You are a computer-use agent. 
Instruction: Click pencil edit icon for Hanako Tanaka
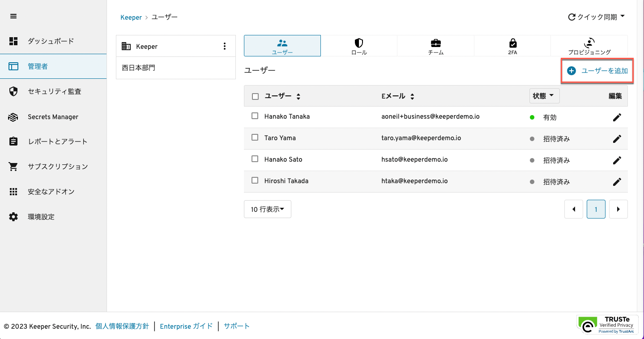pyautogui.click(x=617, y=117)
